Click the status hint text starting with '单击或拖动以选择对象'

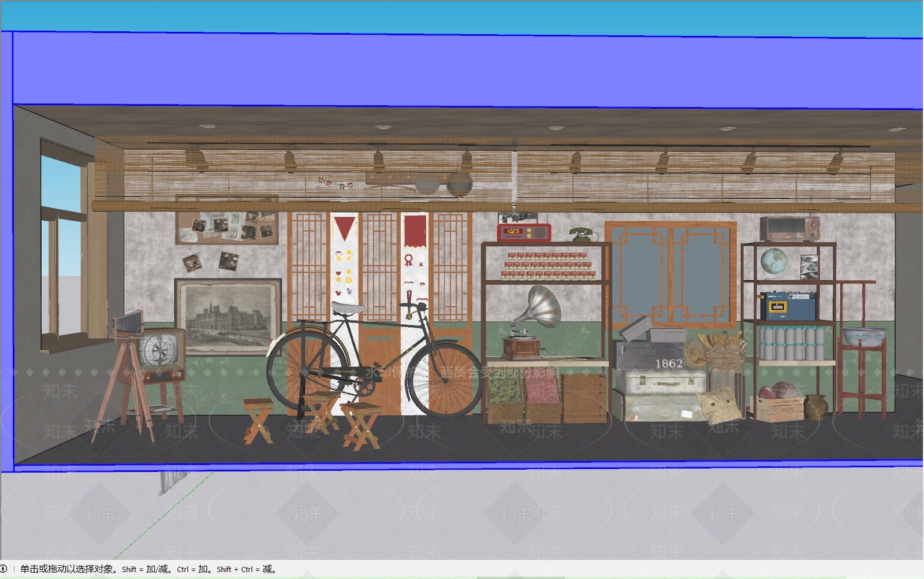tap(148, 569)
